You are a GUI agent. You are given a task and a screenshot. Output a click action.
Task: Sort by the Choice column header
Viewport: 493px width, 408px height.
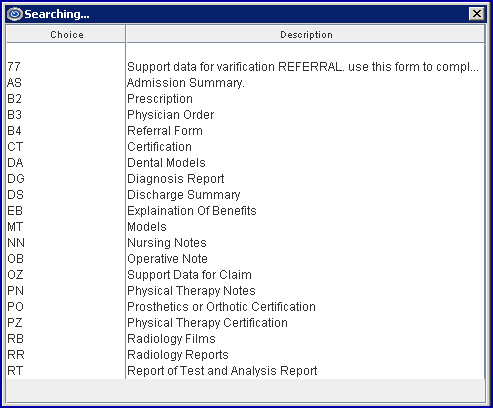click(x=66, y=34)
